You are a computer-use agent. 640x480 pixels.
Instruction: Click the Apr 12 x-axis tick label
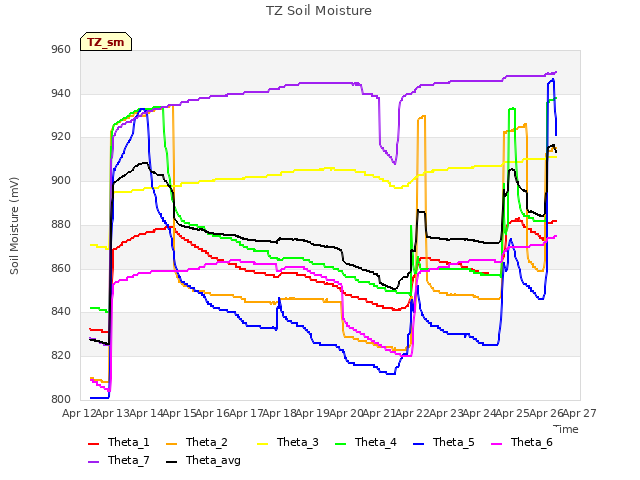point(79,413)
